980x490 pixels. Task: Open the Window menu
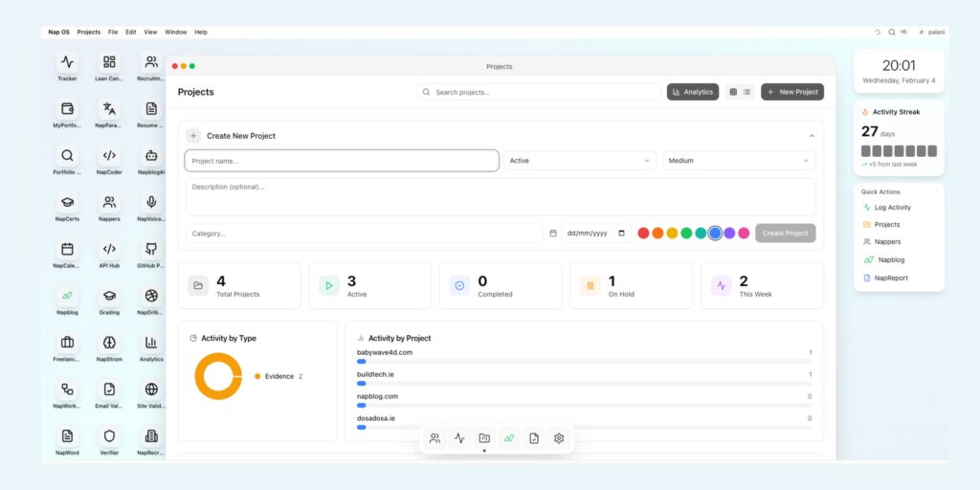(x=176, y=32)
